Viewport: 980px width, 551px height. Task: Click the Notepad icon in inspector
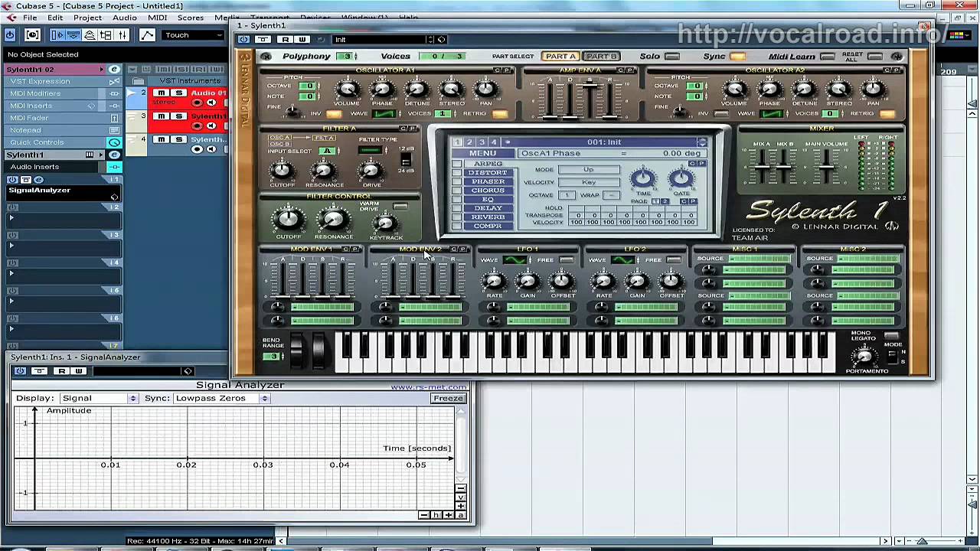(x=114, y=130)
